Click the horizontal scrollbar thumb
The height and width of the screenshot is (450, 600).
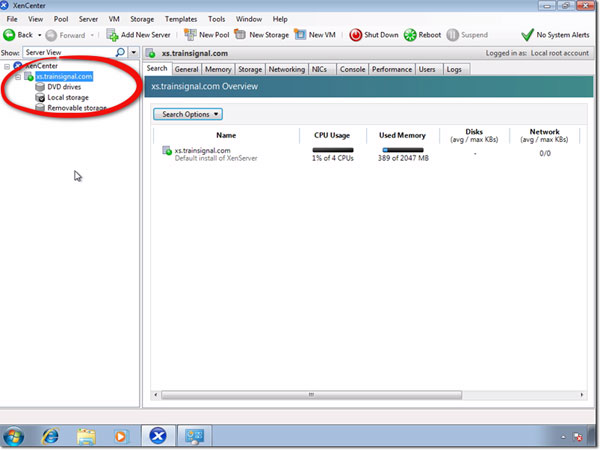[x=311, y=395]
